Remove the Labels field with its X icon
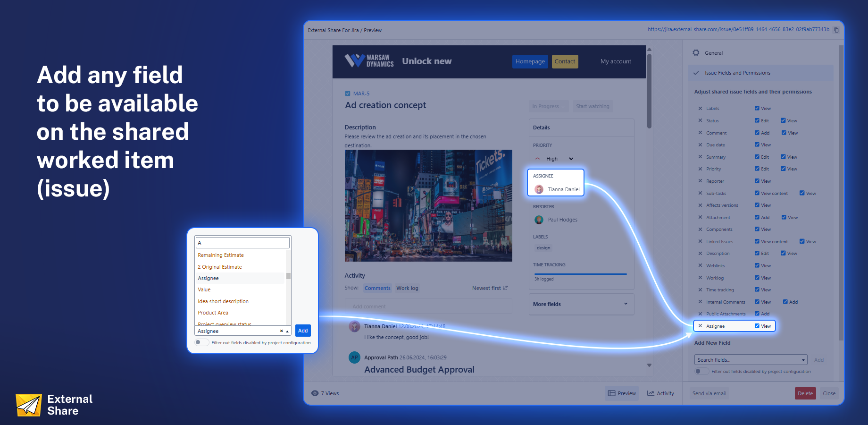Viewport: 868px width, 425px height. tap(700, 109)
